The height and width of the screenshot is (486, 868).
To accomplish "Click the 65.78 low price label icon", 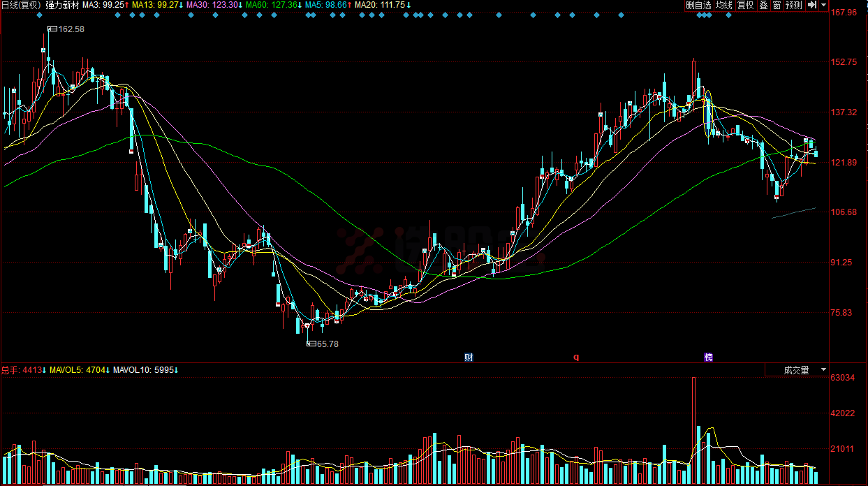I will 311,344.
